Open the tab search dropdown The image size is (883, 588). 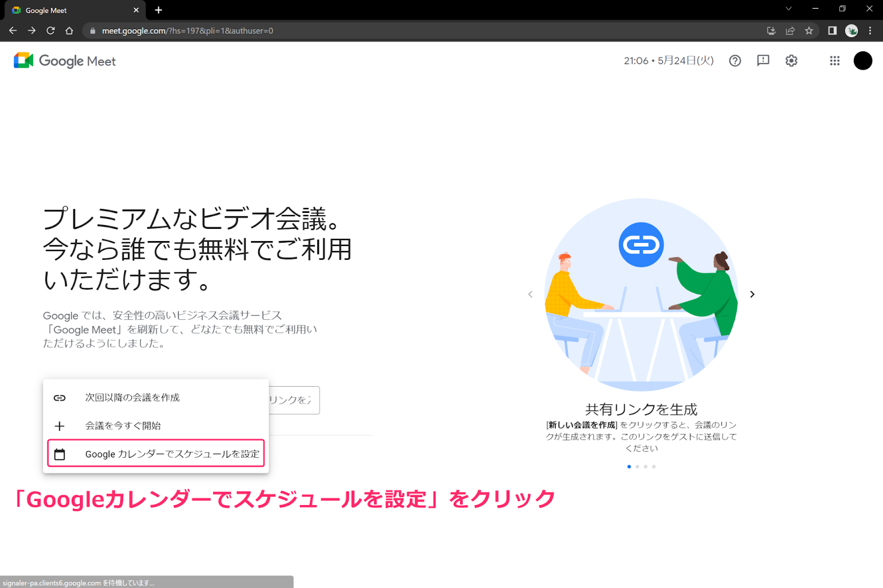[x=789, y=9]
